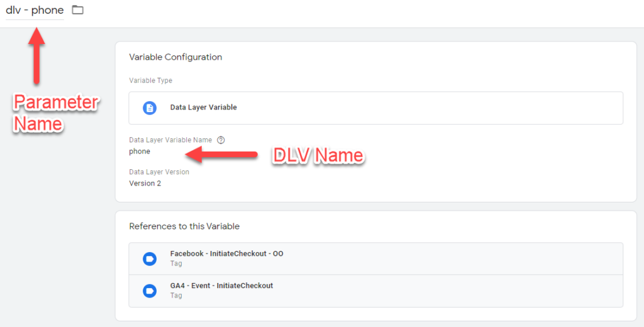Click the 'Variable Configuration' heading
Screen dimensions: 644x327
click(175, 57)
